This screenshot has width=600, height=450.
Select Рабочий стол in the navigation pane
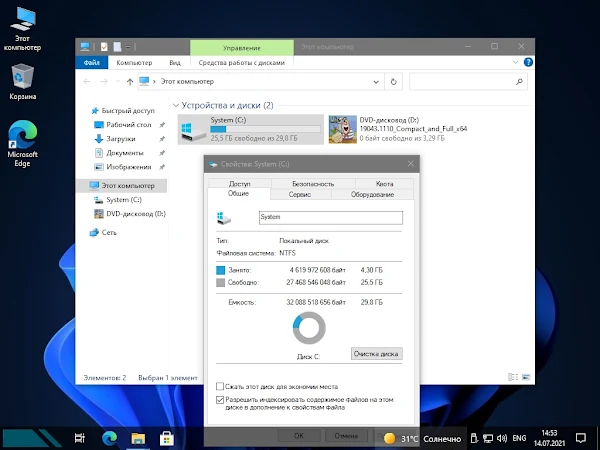(x=129, y=125)
